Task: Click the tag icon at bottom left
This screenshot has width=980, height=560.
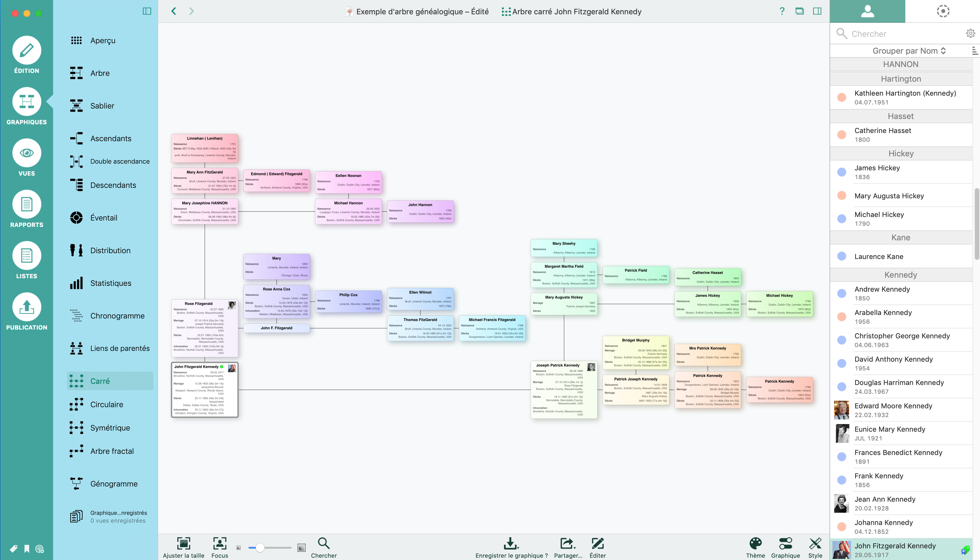Action: [13, 549]
